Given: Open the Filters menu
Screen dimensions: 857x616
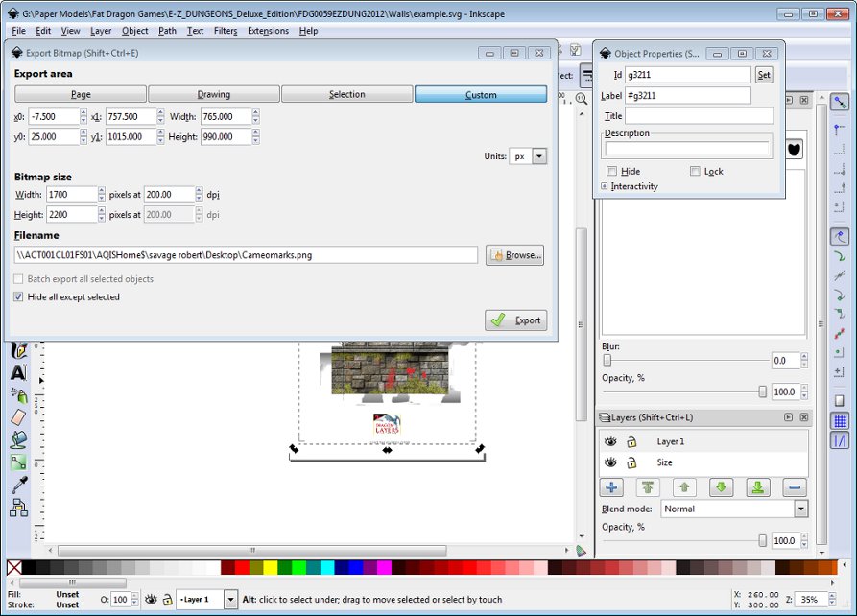Looking at the screenshot, I should (x=226, y=31).
